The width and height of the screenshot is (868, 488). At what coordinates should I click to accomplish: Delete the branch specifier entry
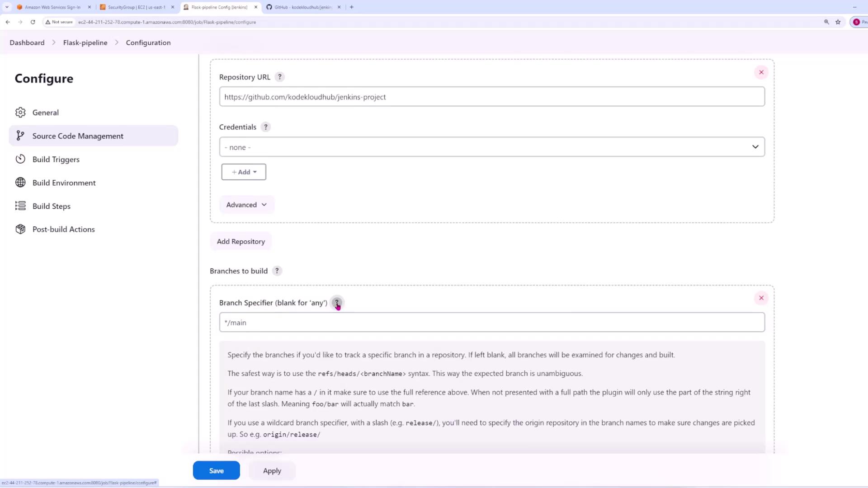point(761,298)
